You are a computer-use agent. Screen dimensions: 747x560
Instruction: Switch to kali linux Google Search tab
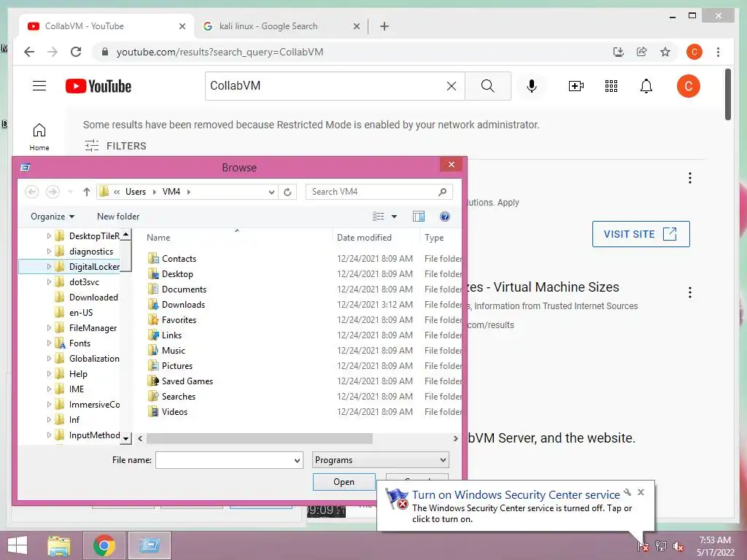point(268,26)
